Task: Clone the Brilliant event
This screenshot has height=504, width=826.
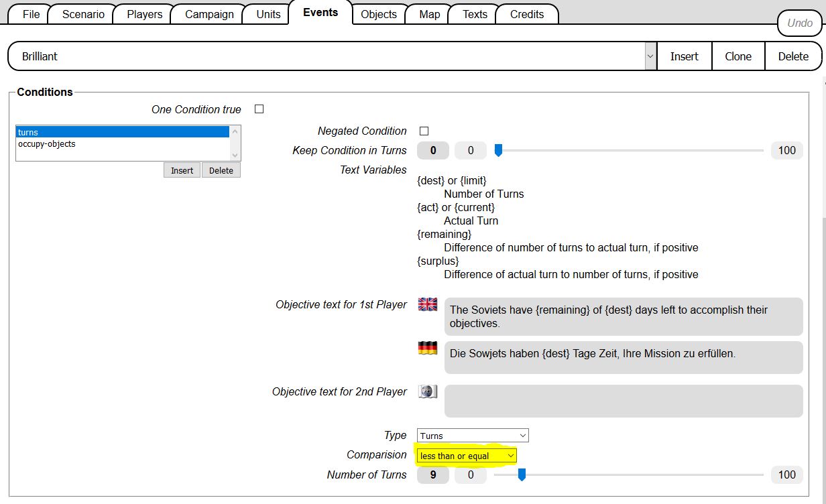Action: click(x=737, y=57)
